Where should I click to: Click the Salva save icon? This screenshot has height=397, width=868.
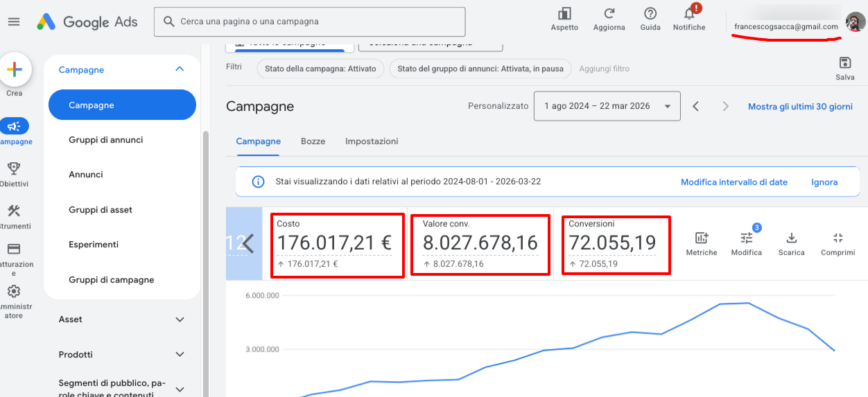pyautogui.click(x=844, y=63)
